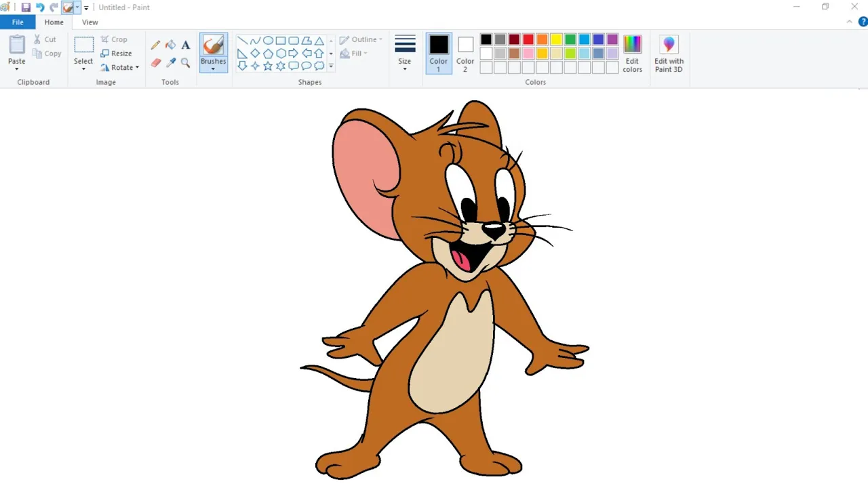
Task: Choose the Five-point star shape
Action: coord(268,66)
